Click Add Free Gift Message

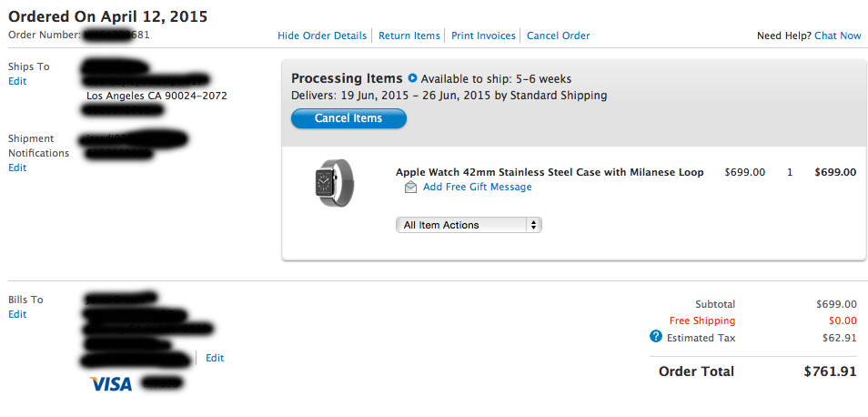(477, 187)
